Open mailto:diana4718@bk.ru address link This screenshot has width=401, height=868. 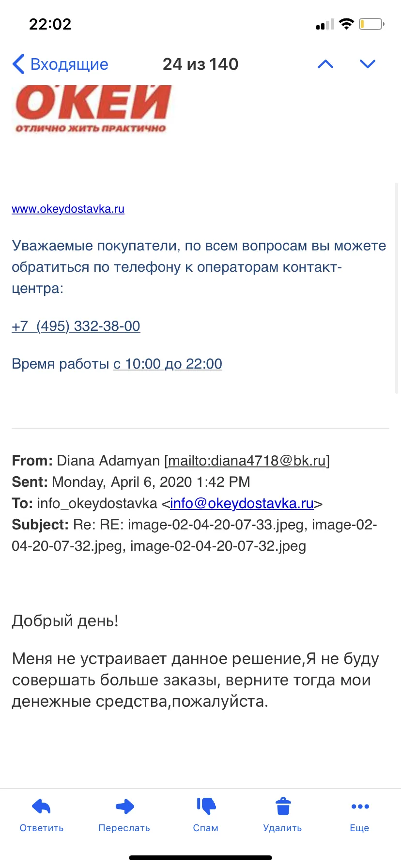pos(247,461)
